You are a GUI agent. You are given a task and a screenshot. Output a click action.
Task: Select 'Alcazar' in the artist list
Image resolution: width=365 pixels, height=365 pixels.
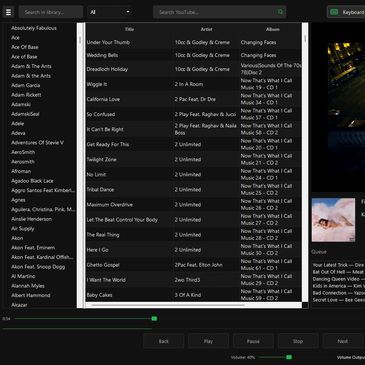pyautogui.click(x=19, y=305)
